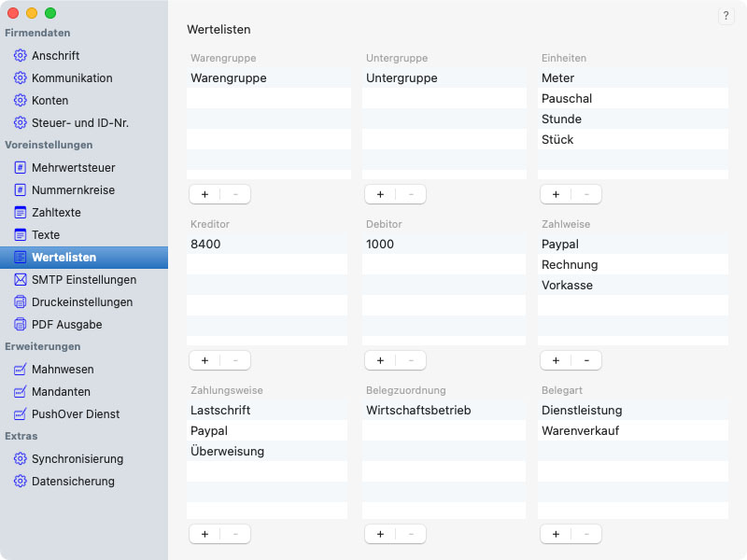Screen dimensions: 747x560
Task: Switch to the Mandanten section
Action: (x=61, y=392)
